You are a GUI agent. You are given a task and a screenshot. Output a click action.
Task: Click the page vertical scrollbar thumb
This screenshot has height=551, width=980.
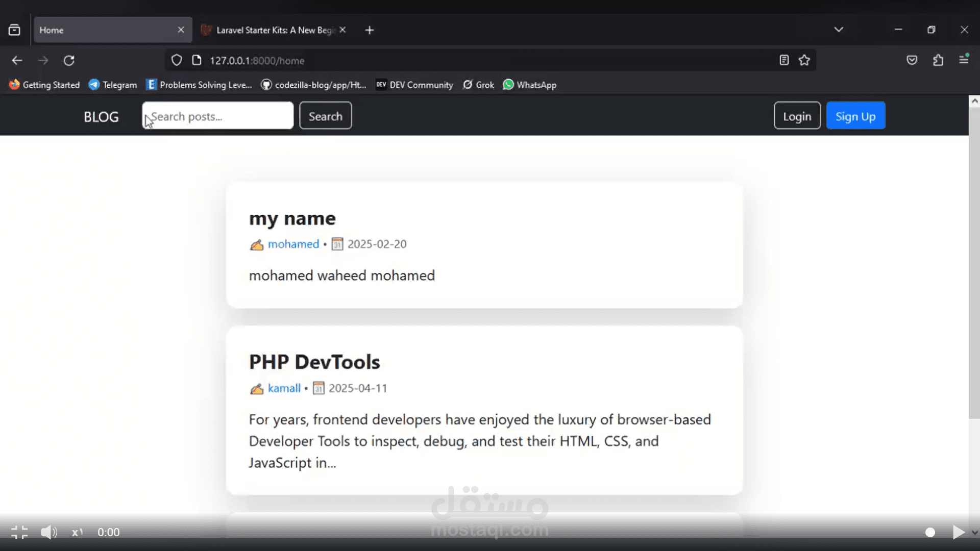(974, 263)
